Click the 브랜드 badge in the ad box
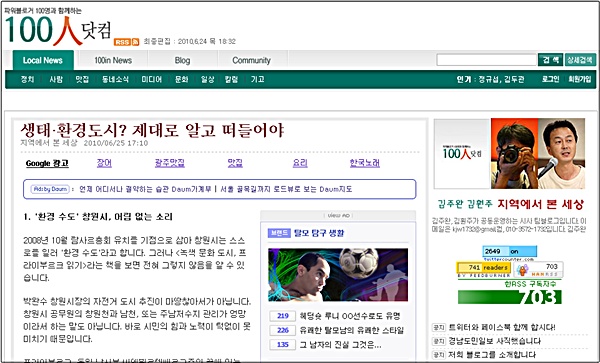Image resolution: width=600 pixels, height=363 pixels. [279, 233]
